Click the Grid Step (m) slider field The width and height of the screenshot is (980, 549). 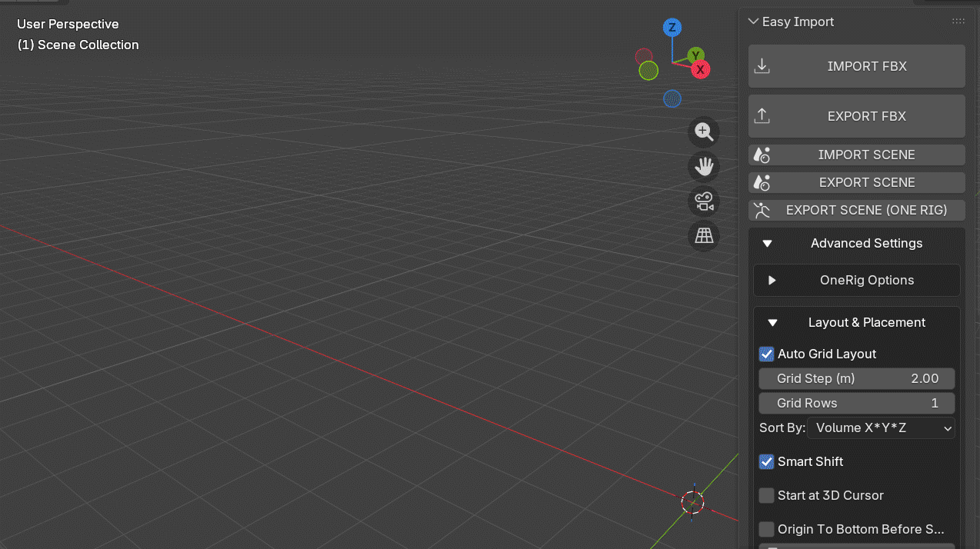click(857, 378)
